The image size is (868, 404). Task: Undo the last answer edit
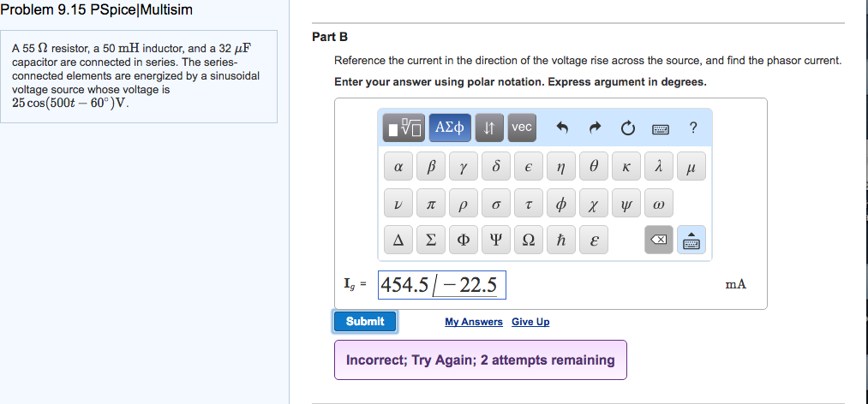(563, 128)
